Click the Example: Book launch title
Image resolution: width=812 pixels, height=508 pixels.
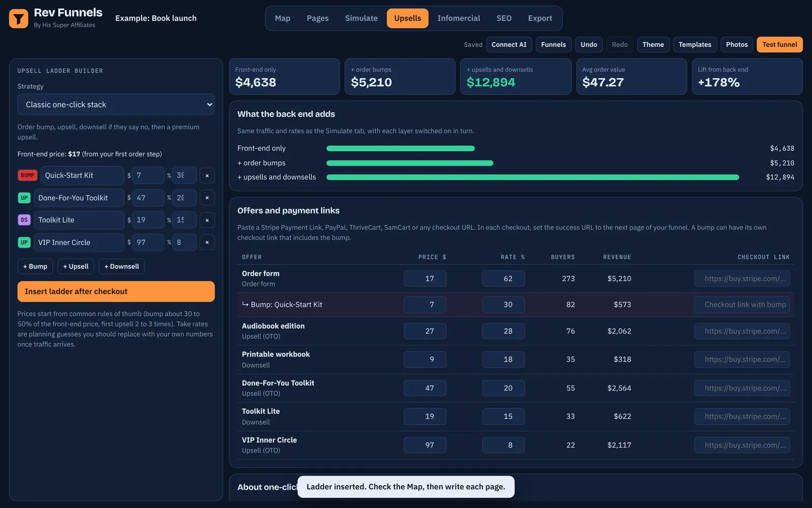coord(156,18)
